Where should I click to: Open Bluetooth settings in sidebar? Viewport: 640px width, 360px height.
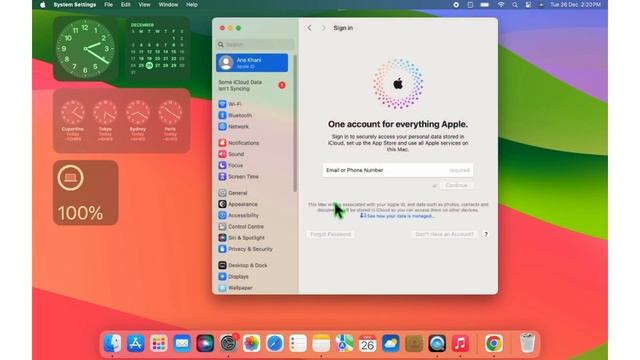[x=235, y=116]
